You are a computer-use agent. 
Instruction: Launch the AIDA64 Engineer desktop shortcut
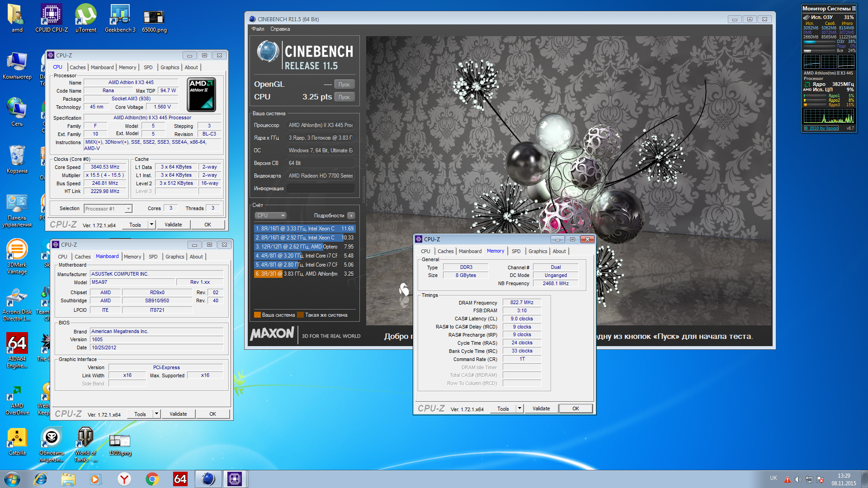click(17, 351)
